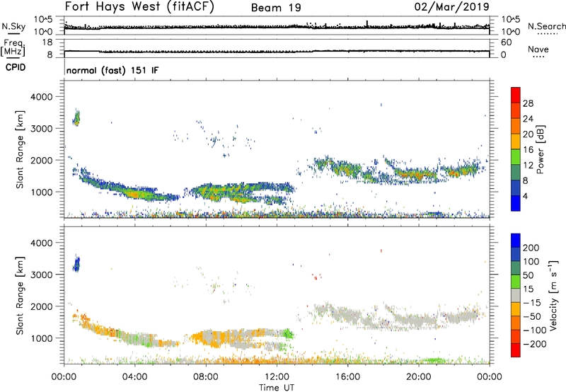This screenshot has width=566, height=392.
Task: Click the '4000' tick on the power panel
Action: pyautogui.click(x=41, y=97)
